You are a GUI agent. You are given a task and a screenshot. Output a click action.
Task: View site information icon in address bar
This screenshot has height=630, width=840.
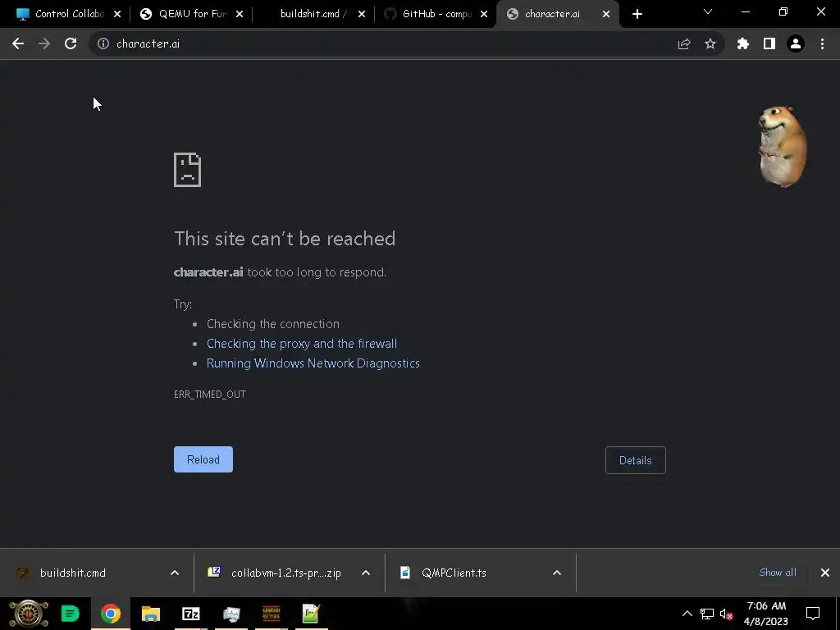pos(103,43)
